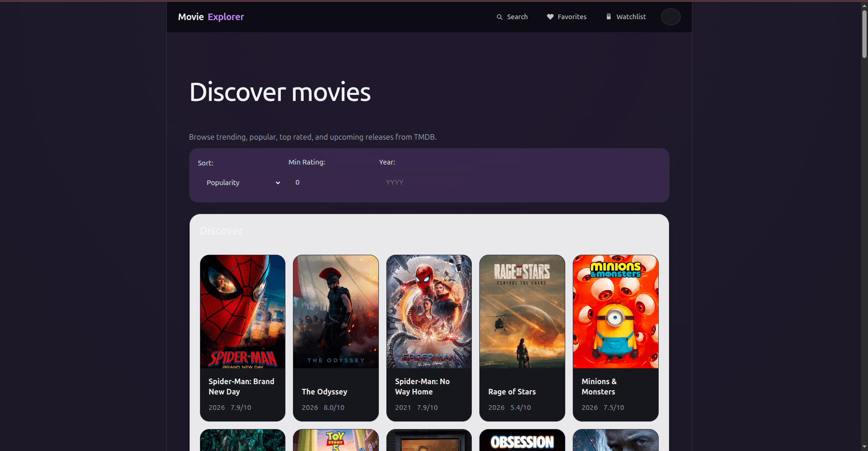The image size is (868, 451).
Task: Select 'Spider-Man: No Way Home' title
Action: click(x=422, y=387)
